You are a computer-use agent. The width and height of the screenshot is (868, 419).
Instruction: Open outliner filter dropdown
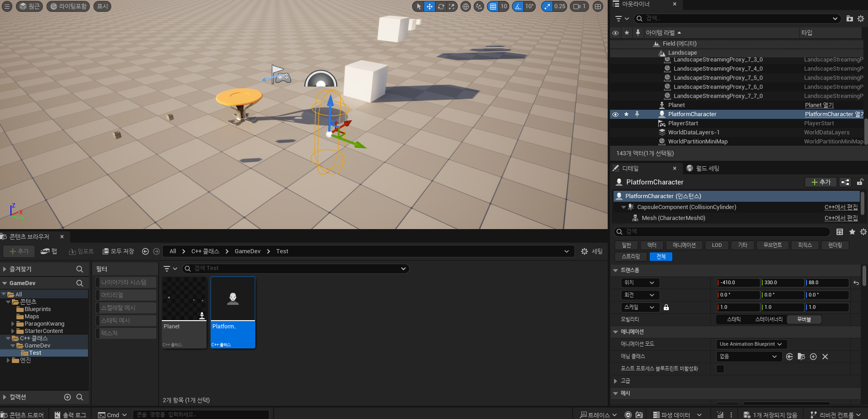tap(622, 19)
